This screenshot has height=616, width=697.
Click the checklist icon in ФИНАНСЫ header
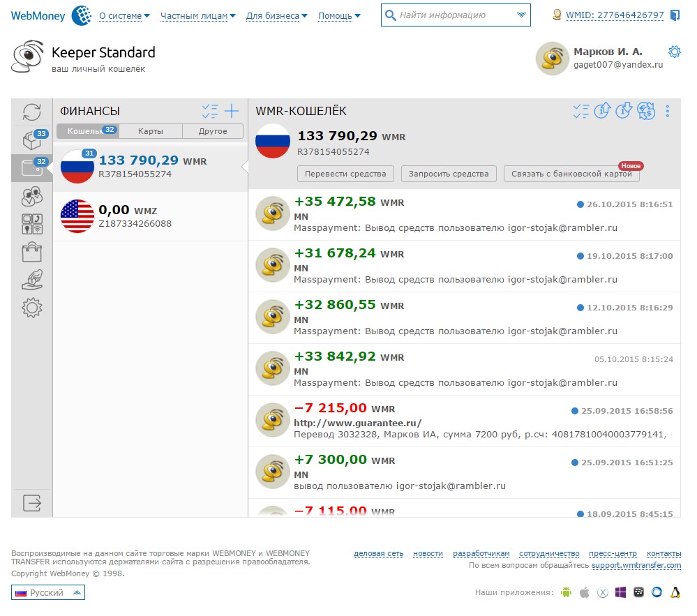210,111
